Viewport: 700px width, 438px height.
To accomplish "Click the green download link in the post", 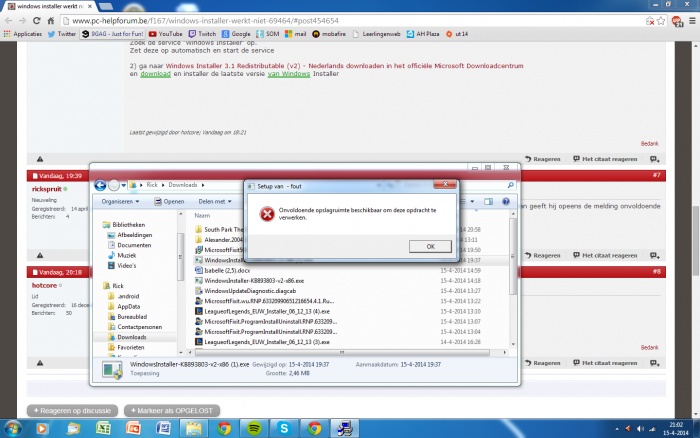I will pyautogui.click(x=155, y=74).
